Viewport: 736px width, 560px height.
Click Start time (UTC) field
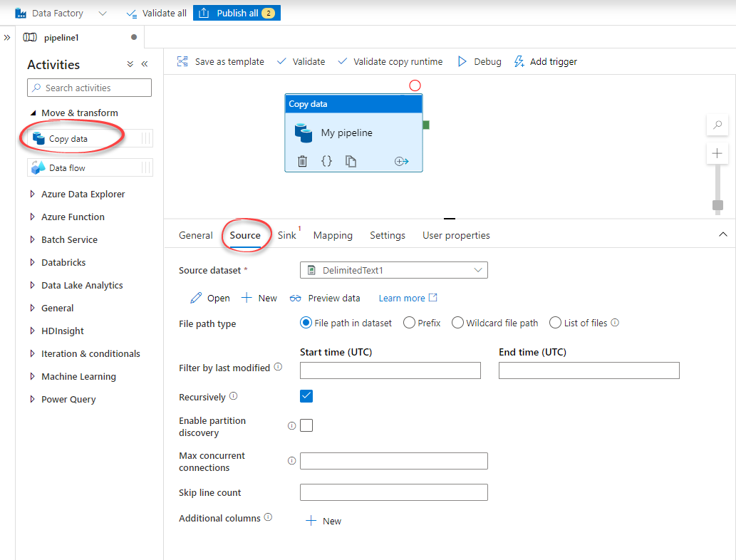tap(390, 370)
